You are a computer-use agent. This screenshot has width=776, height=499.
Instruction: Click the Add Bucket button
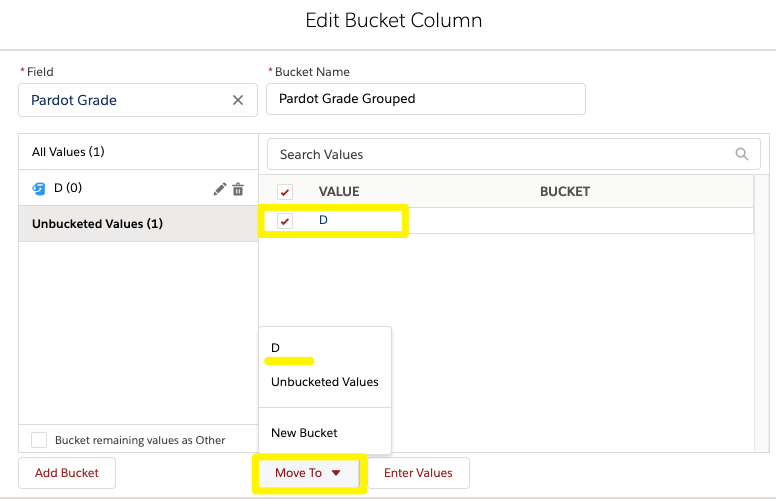(x=66, y=473)
